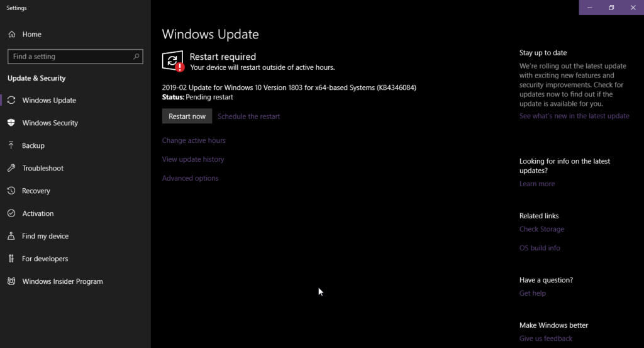Click Give us feedback link
This screenshot has width=644, height=348.
pos(545,338)
